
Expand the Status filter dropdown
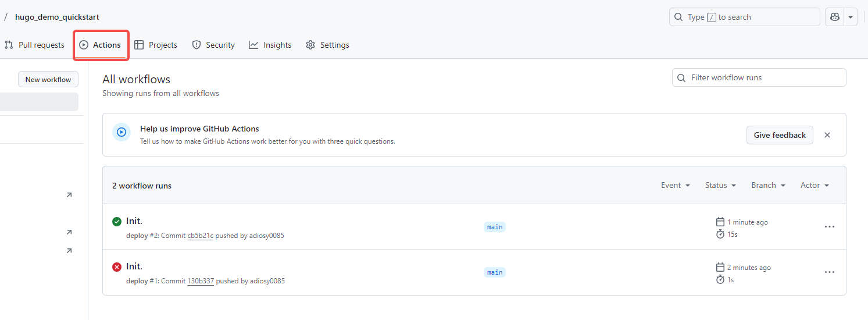(x=720, y=185)
